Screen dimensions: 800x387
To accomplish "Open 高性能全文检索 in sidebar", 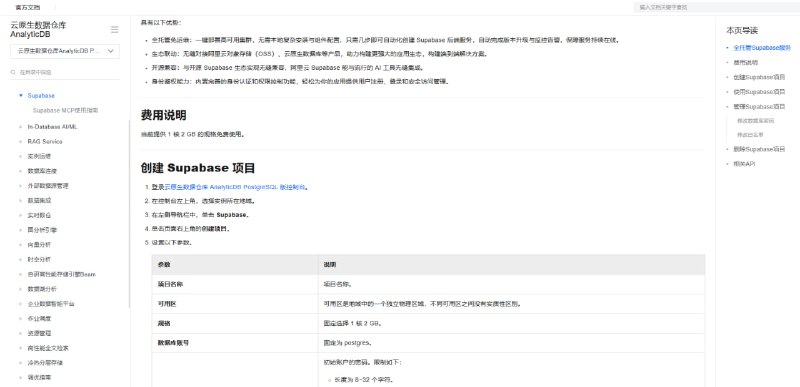I will point(48,348).
